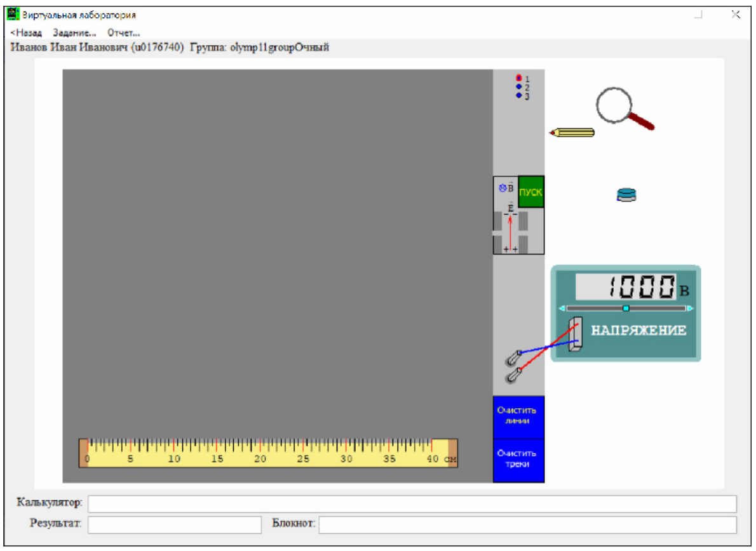This screenshot has width=756, height=551.
Task: Focus the Результат input field
Action: click(175, 525)
